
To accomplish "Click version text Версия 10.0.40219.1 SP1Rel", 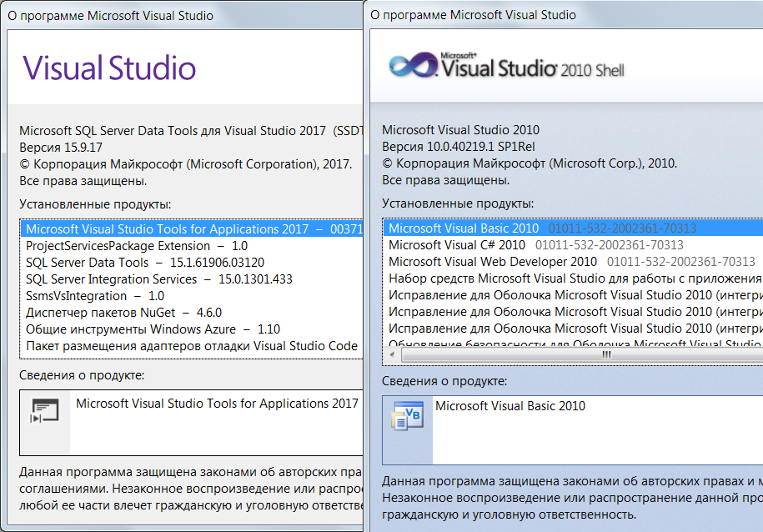I will [x=458, y=147].
